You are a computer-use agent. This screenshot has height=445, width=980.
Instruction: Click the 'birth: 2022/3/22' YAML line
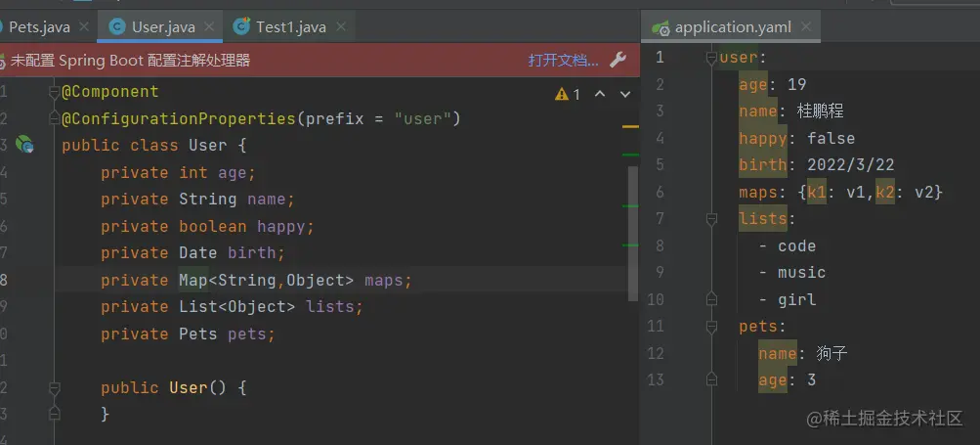[x=816, y=165]
